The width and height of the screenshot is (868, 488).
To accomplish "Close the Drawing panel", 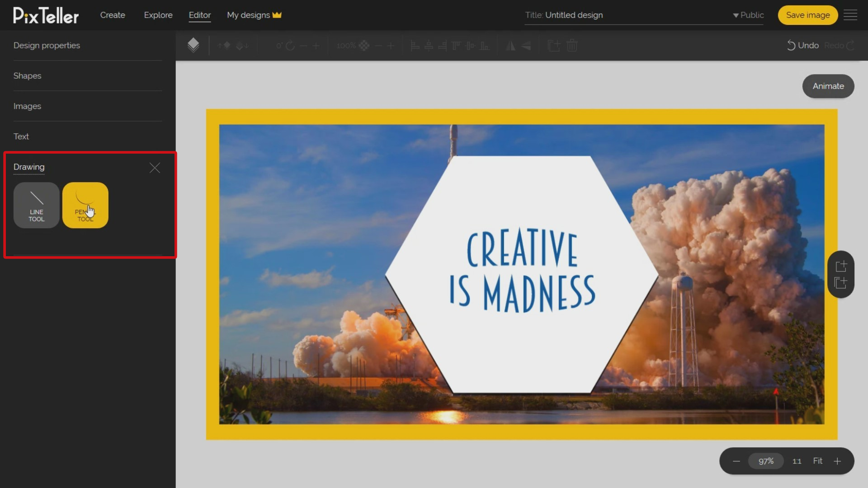I will pyautogui.click(x=155, y=168).
